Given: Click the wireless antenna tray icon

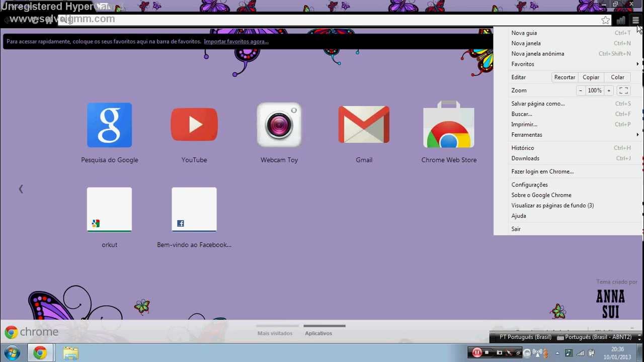Looking at the screenshot, I should 537,353.
